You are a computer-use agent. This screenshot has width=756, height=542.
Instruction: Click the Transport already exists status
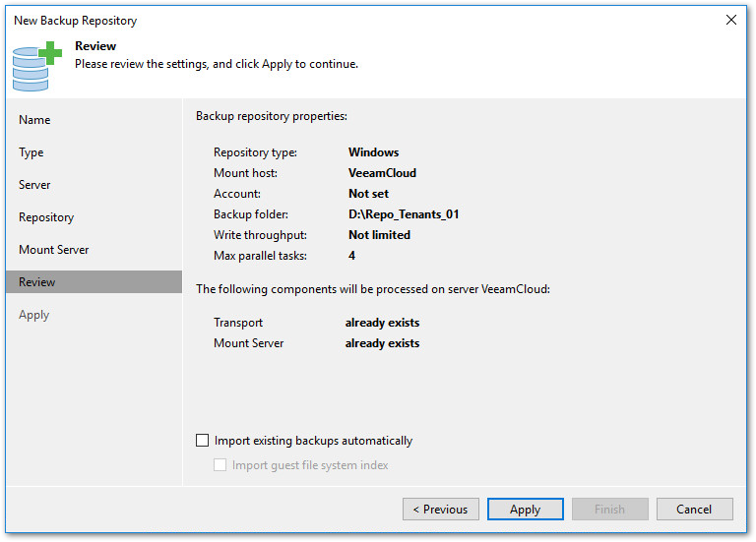click(382, 323)
